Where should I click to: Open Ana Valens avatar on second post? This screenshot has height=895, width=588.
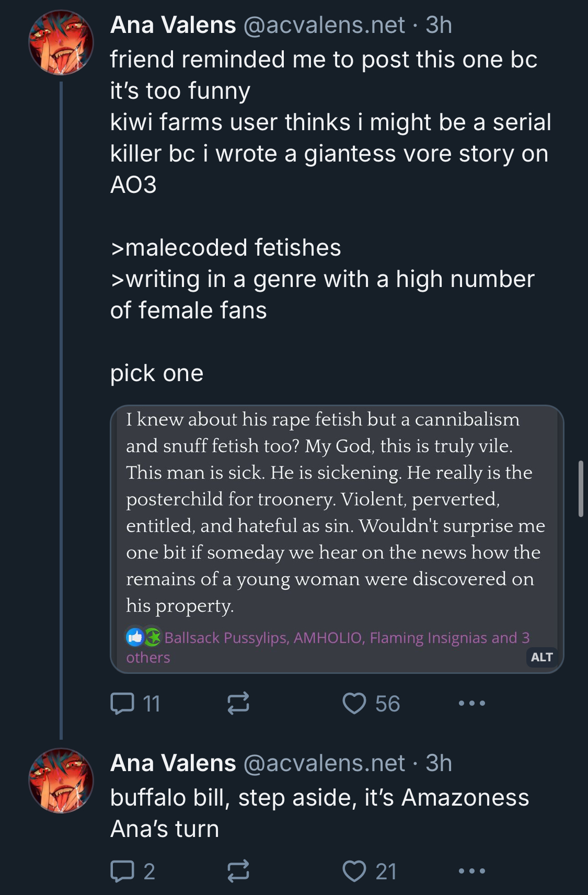click(x=61, y=780)
